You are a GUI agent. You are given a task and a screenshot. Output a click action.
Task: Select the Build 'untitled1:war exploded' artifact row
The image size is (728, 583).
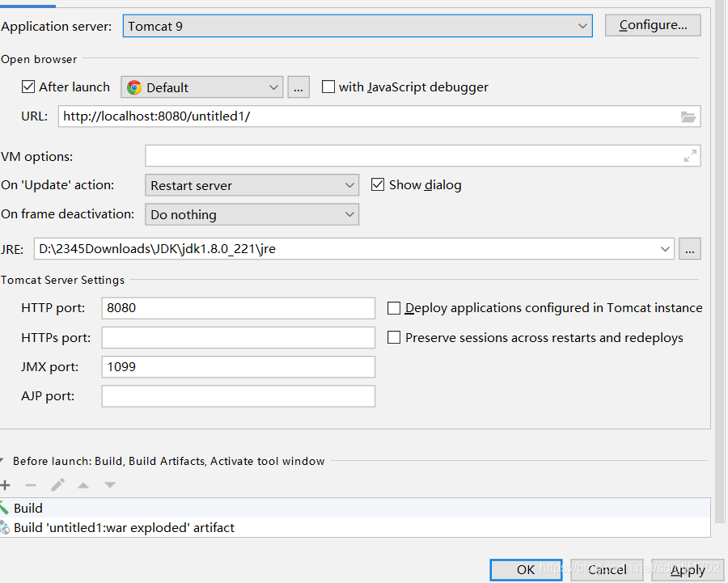click(355, 528)
